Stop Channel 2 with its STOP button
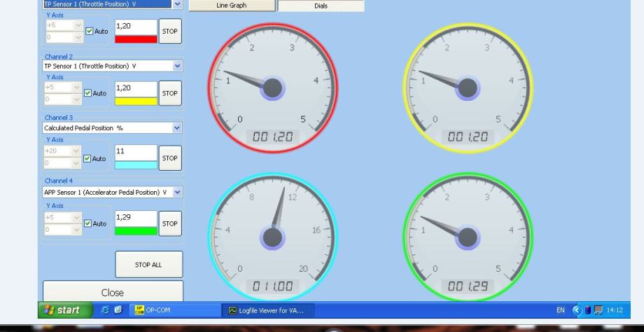The image size is (644, 332). 170,93
